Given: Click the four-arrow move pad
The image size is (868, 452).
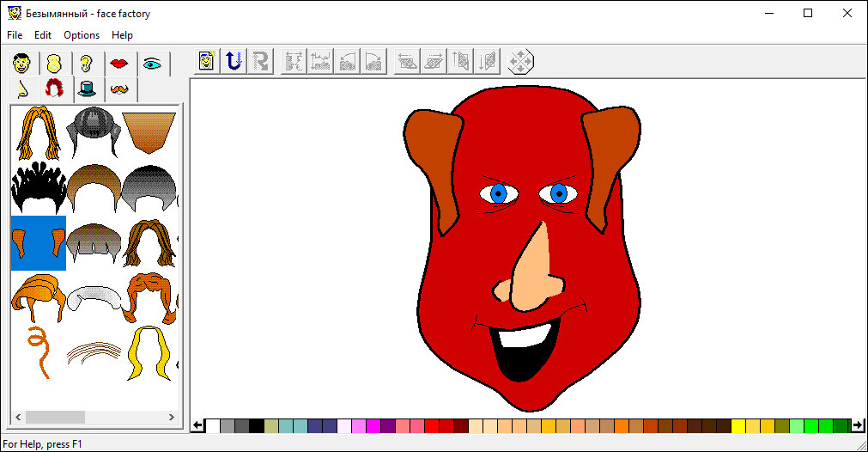Looking at the screenshot, I should pos(520,61).
